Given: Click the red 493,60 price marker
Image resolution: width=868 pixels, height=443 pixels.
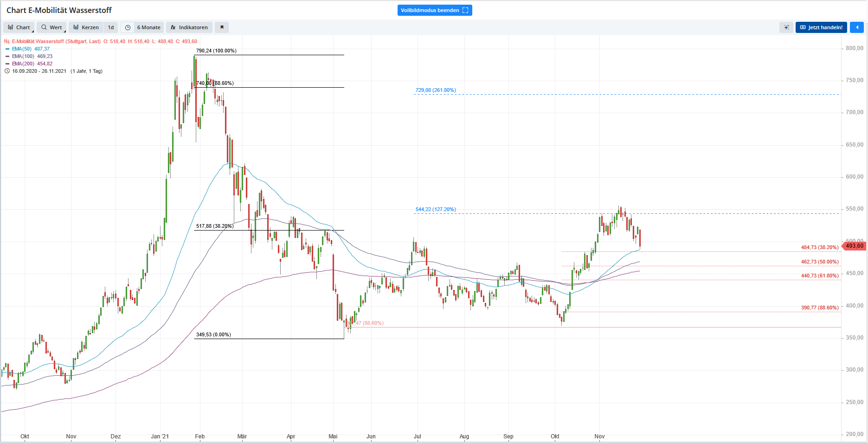Looking at the screenshot, I should pyautogui.click(x=854, y=246).
